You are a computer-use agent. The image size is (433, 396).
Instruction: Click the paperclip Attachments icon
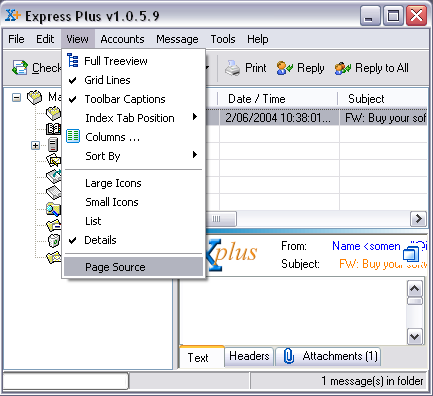pos(289,356)
